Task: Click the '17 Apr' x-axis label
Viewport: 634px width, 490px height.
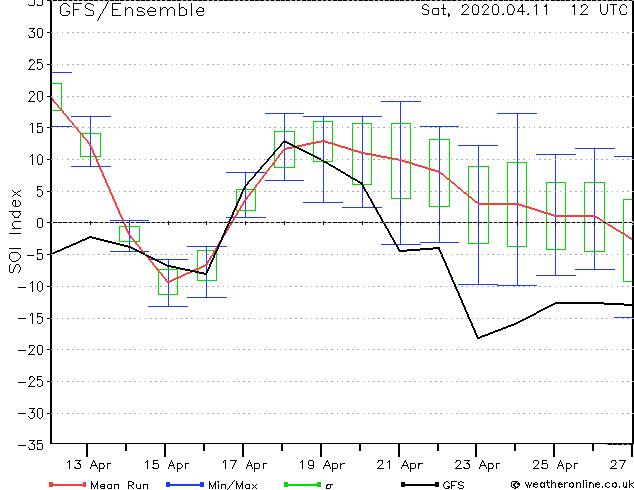Action: 244,465
